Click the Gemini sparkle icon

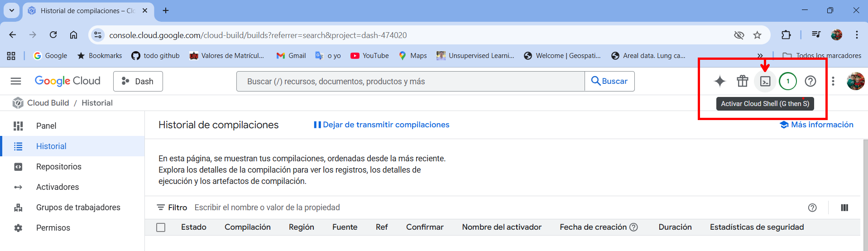719,81
